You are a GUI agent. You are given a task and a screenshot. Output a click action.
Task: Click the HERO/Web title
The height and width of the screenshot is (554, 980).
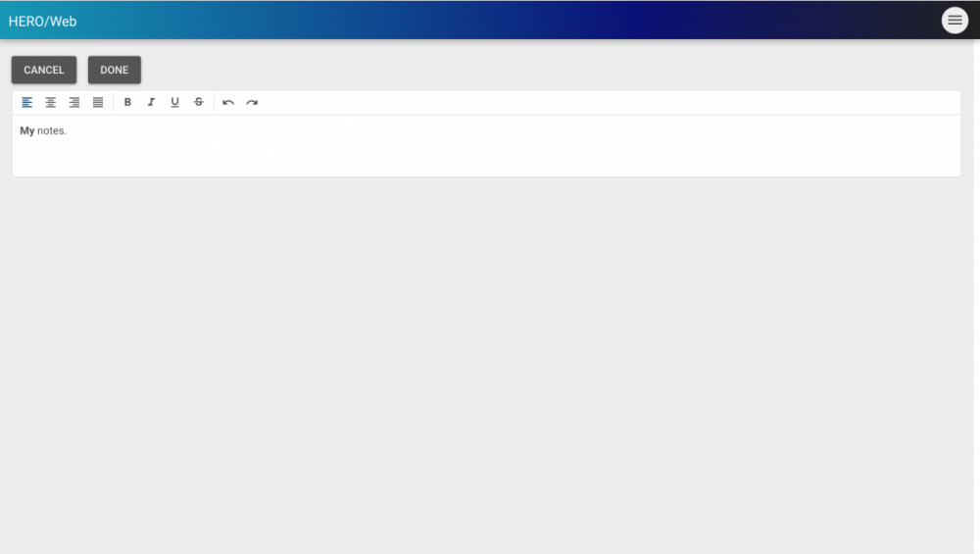[x=42, y=21]
